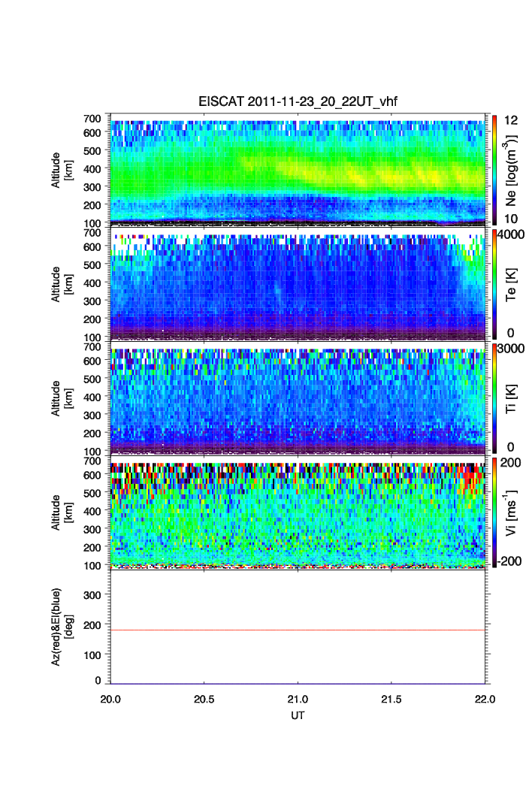Click the 22.0 tick label on UT axis
Viewport: 532px width, 798px height.
click(485, 700)
